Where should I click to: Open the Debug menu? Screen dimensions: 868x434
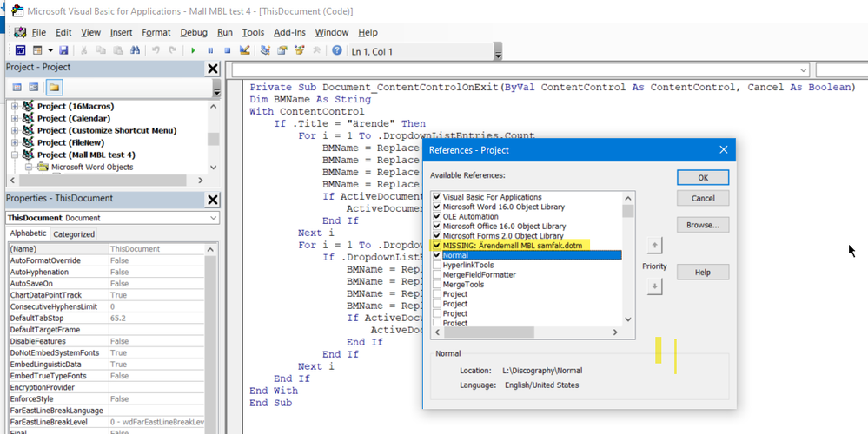tap(194, 33)
